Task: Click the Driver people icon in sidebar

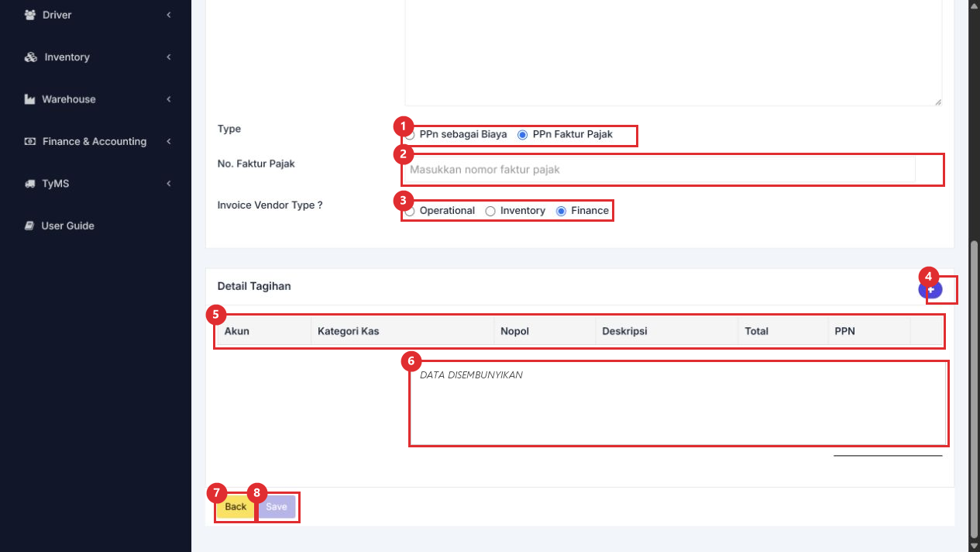Action: 30,15
